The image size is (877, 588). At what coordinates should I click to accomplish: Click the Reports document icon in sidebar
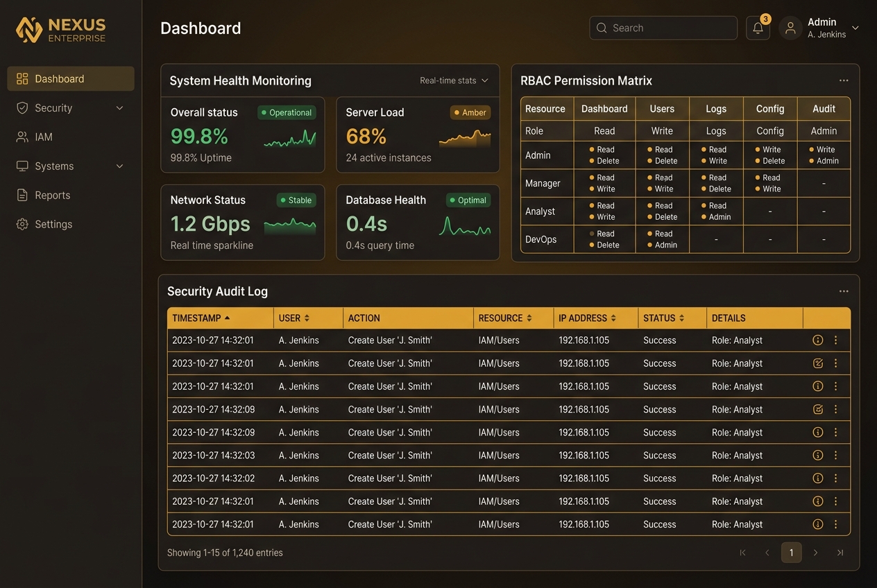pos(22,196)
